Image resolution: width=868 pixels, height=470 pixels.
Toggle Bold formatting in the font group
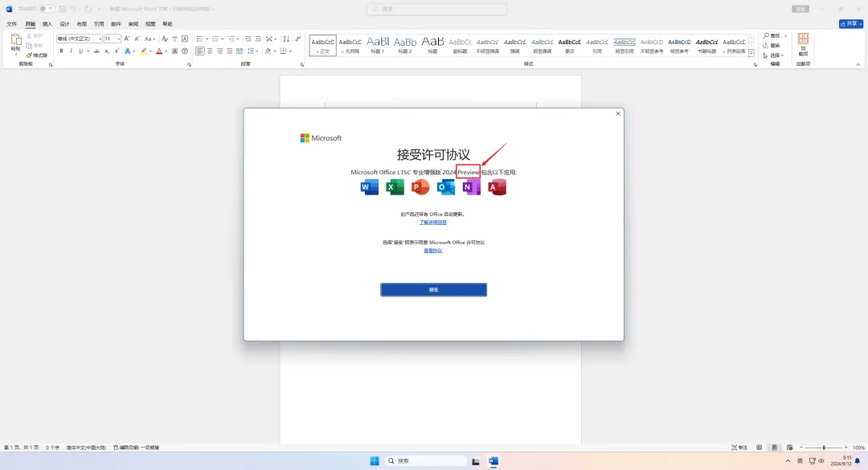(61, 51)
